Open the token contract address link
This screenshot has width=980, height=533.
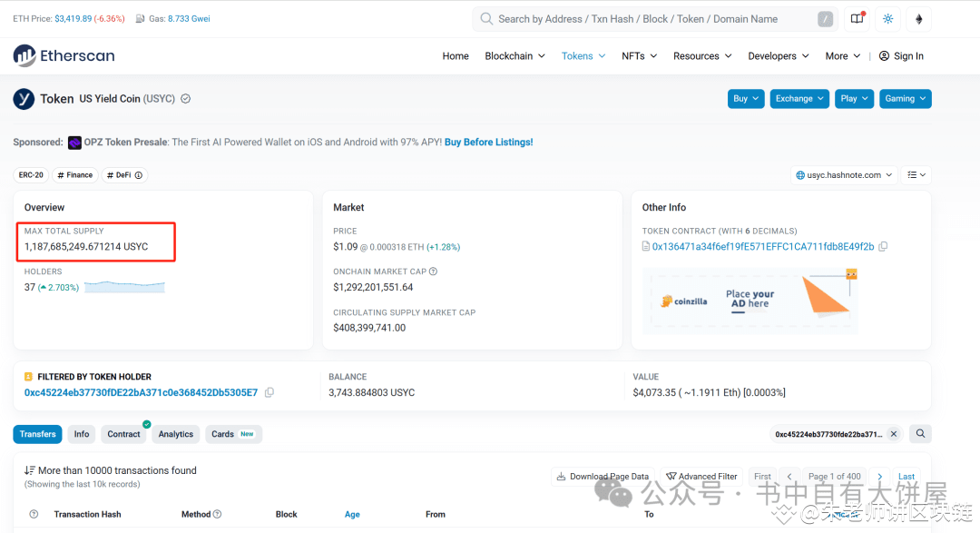tap(763, 246)
